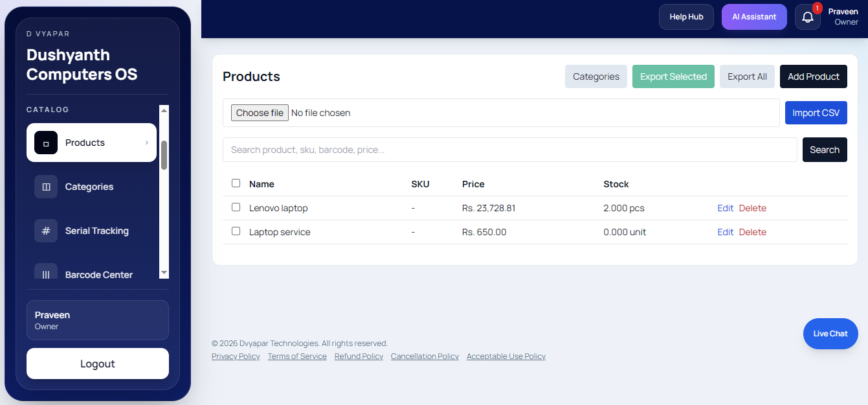Open the Help Hub
The image size is (868, 405).
coord(685,16)
